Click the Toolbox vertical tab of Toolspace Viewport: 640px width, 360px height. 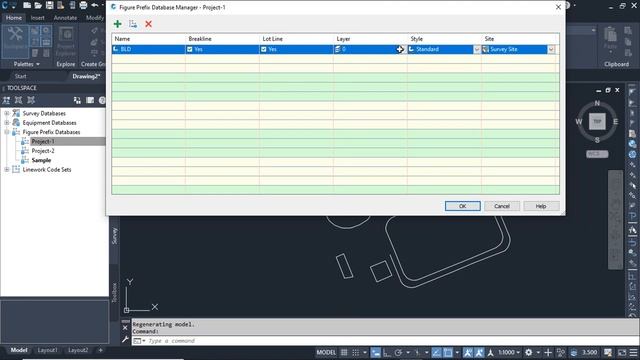[x=114, y=293]
